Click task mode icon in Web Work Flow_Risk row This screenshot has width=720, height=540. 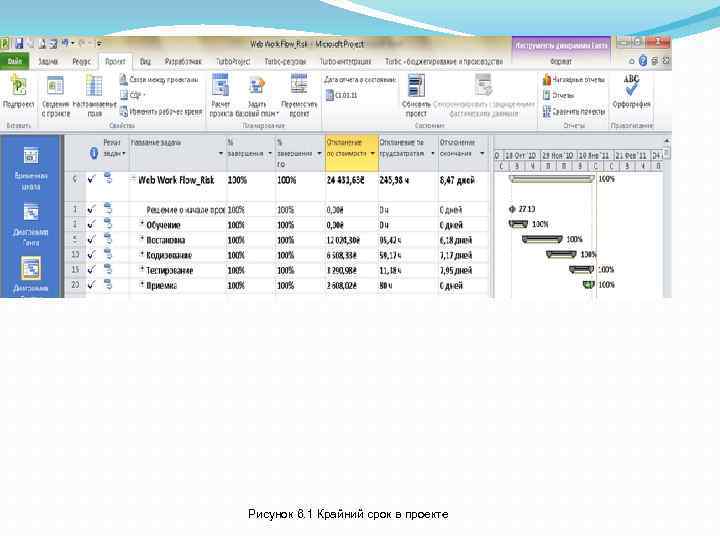pos(108,177)
